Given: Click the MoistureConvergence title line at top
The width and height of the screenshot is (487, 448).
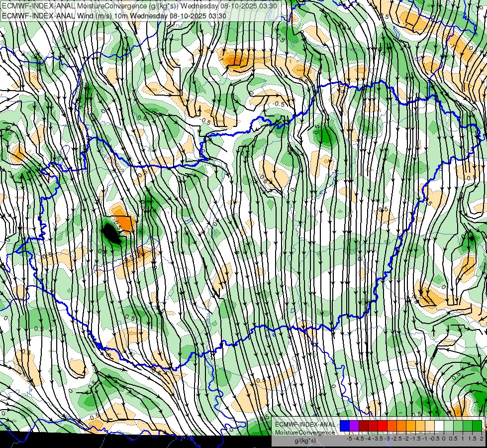Looking at the screenshot, I should (141, 6).
